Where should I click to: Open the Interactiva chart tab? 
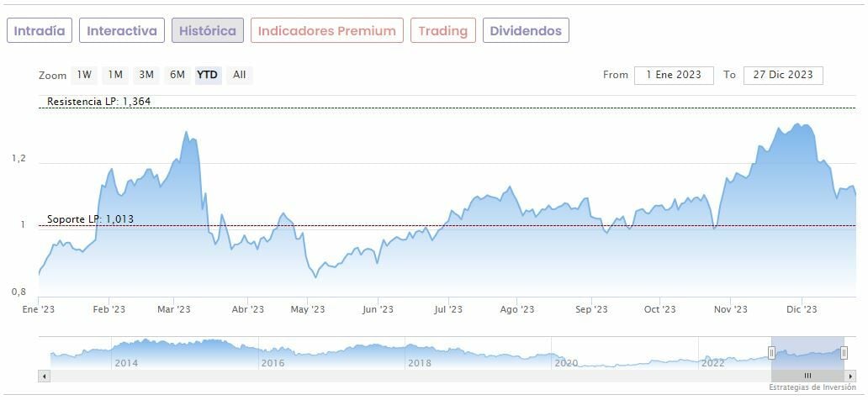[122, 31]
